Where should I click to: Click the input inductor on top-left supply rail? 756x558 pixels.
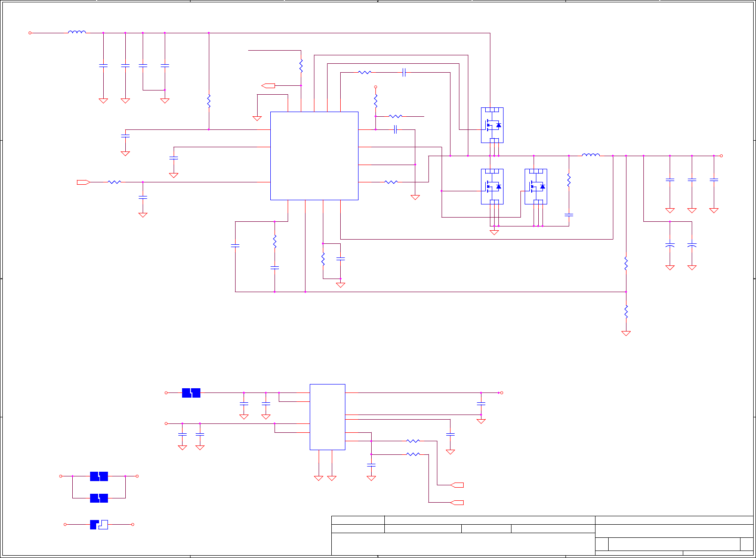point(77,32)
